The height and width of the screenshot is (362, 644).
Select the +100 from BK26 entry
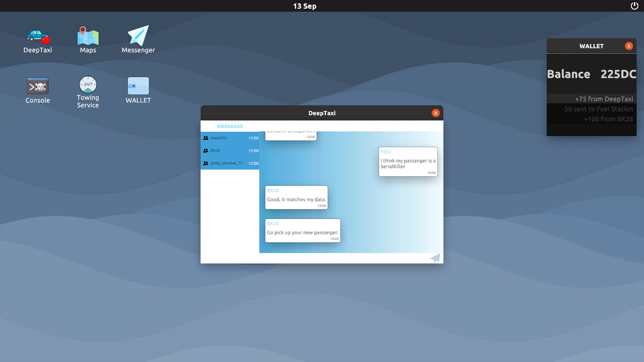[608, 119]
